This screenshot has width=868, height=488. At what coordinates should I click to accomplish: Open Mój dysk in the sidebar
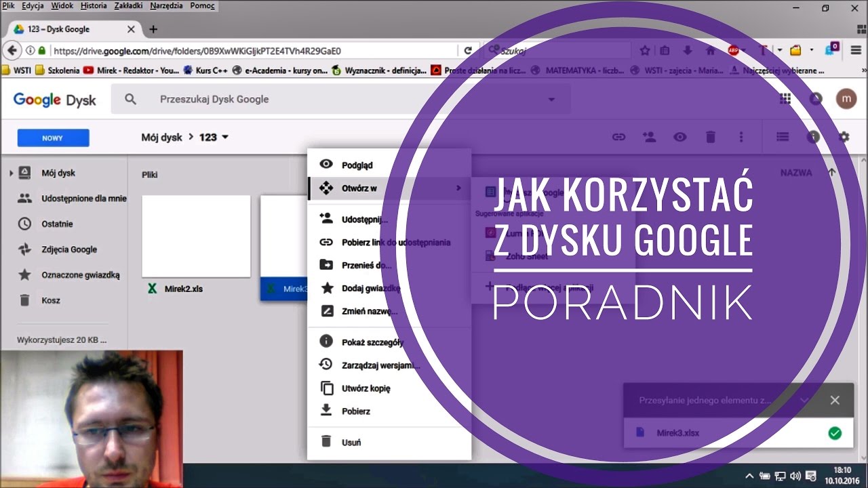[58, 173]
